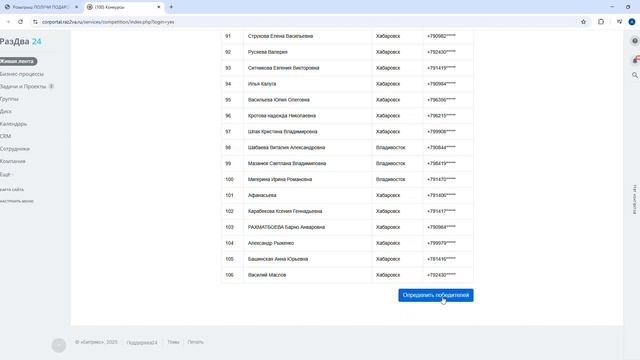Open Живая лента in sidebar
This screenshot has width=640, height=360.
pos(18,61)
